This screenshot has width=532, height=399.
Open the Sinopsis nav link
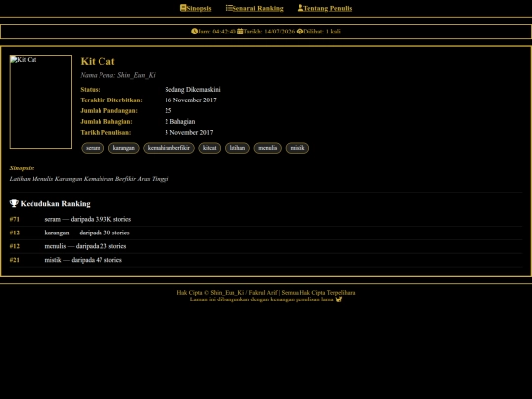(x=195, y=8)
